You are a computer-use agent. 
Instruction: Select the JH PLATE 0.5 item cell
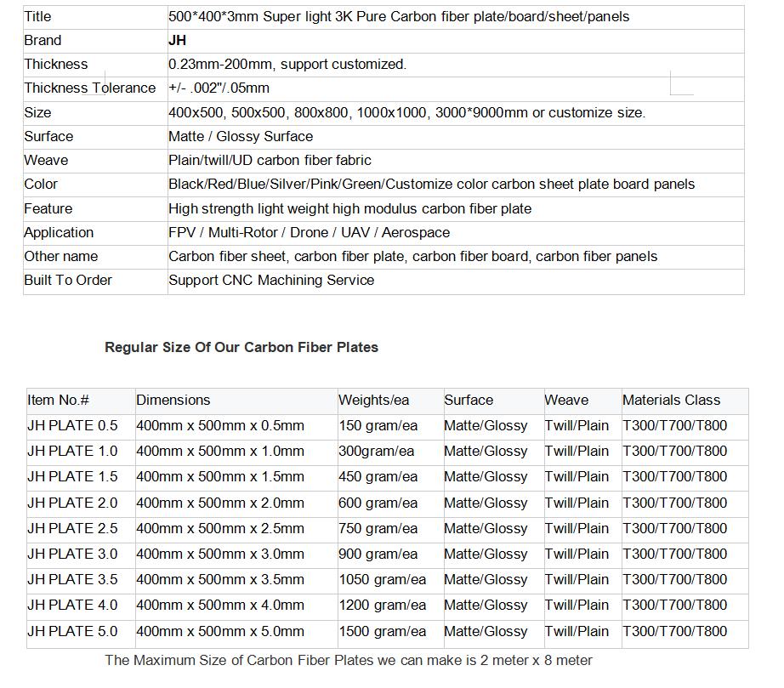click(x=72, y=425)
